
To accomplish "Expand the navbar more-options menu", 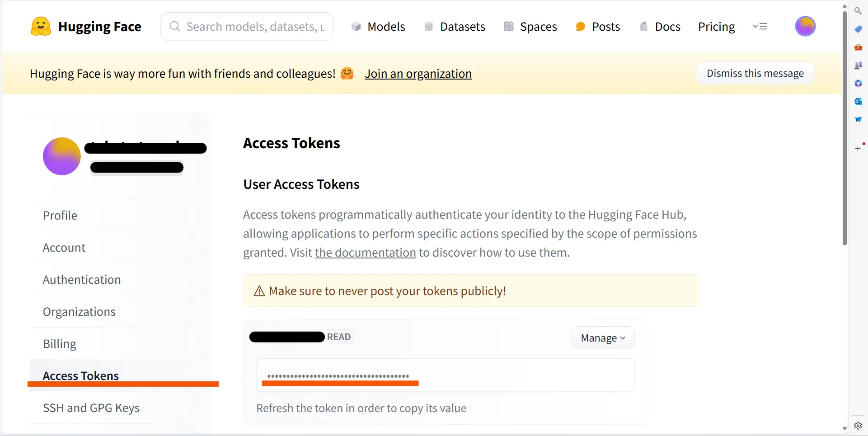I will [x=760, y=26].
